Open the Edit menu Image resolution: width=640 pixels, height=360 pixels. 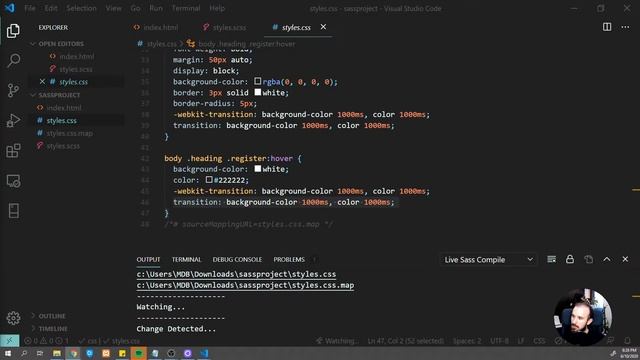point(51,8)
